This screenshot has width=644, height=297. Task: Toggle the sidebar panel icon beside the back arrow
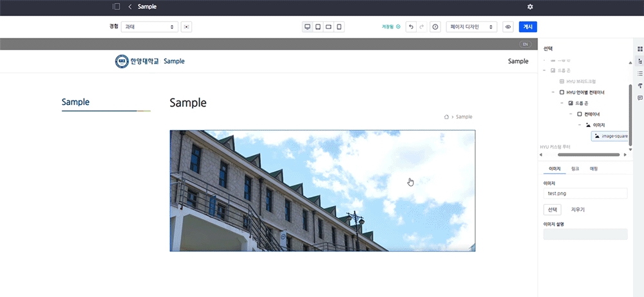coord(116,6)
